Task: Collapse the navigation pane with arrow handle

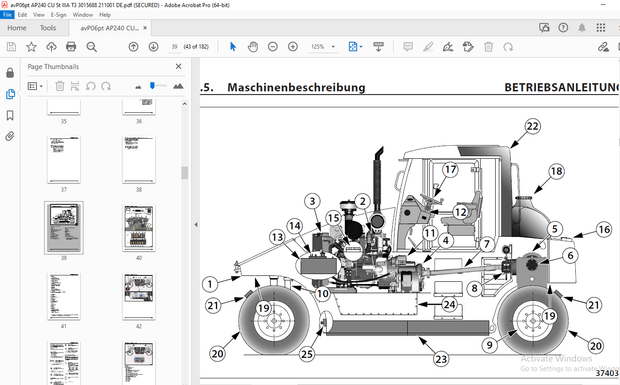Action: 196,225
